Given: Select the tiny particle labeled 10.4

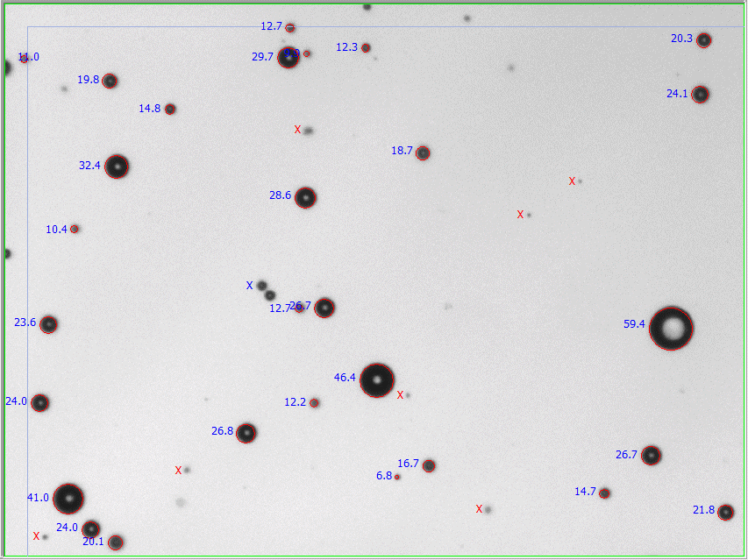Looking at the screenshot, I should pos(75,229).
